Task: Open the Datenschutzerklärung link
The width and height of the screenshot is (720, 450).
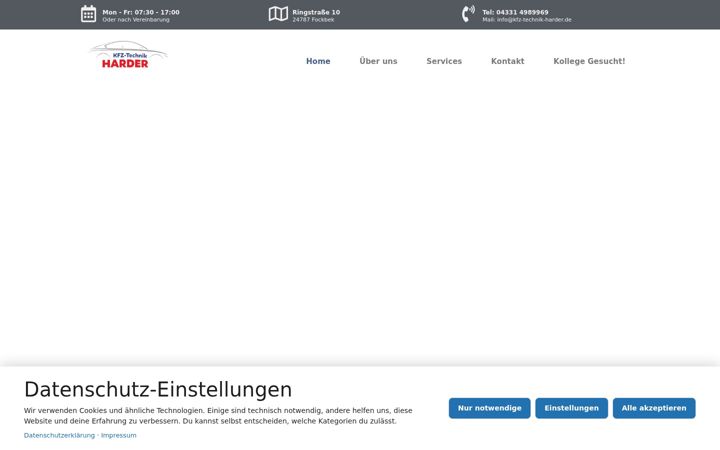Action: 59,435
